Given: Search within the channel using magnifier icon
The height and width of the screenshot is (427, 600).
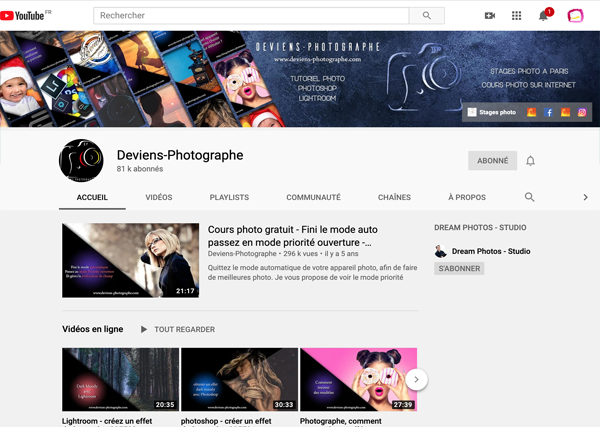Looking at the screenshot, I should (530, 197).
